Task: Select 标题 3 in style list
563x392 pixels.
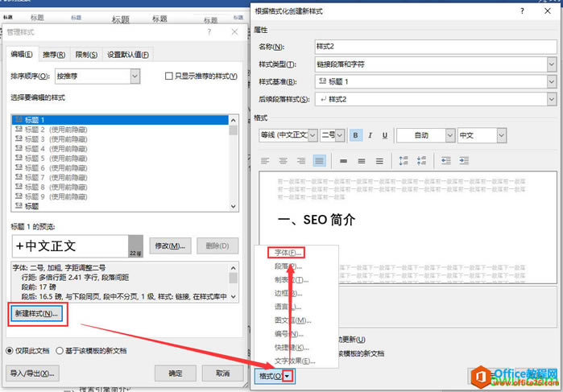Action: [120, 139]
